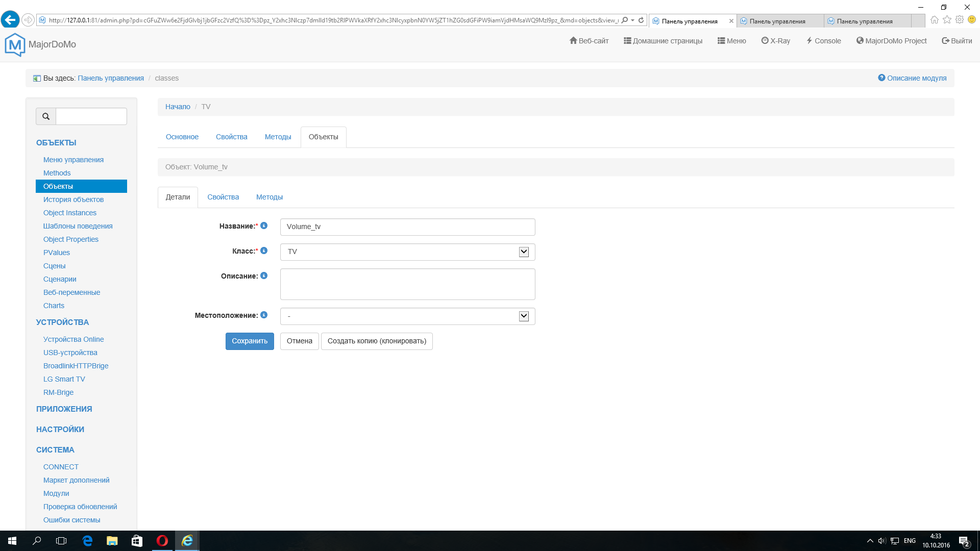Expand the Местоположение dropdown
Viewport: 980px width, 551px height.
tap(524, 316)
